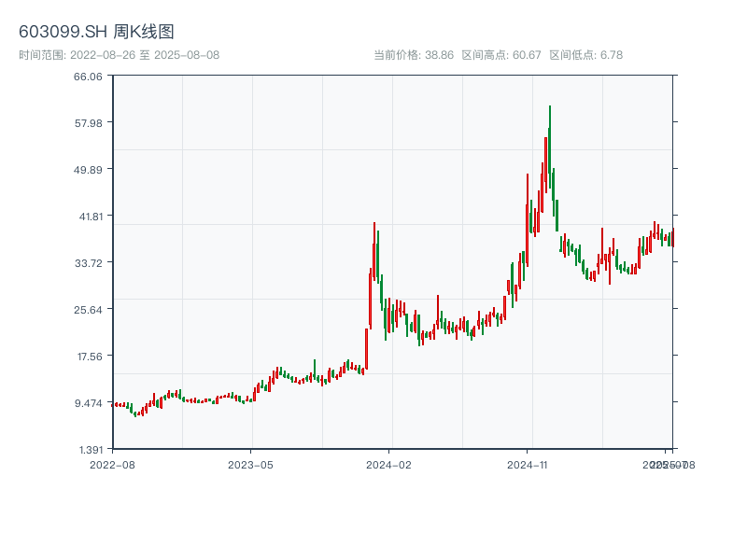Click the 当前价格: 38.86 label

point(414,55)
